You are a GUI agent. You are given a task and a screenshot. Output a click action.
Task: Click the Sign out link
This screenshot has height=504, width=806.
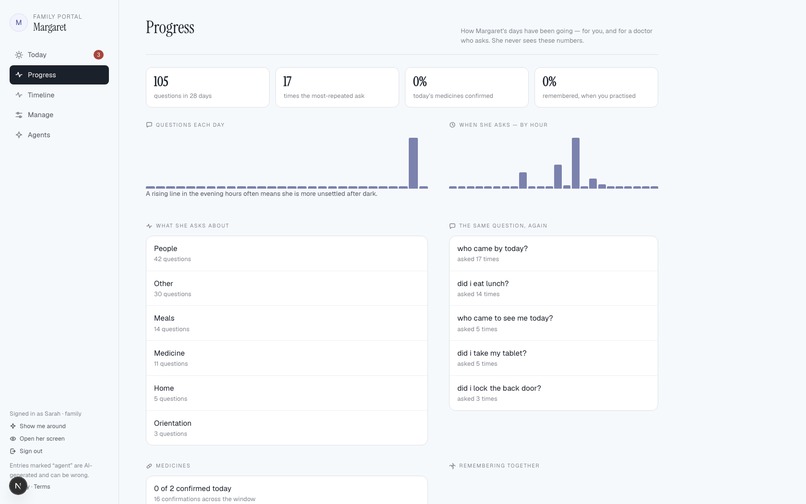tap(26, 451)
